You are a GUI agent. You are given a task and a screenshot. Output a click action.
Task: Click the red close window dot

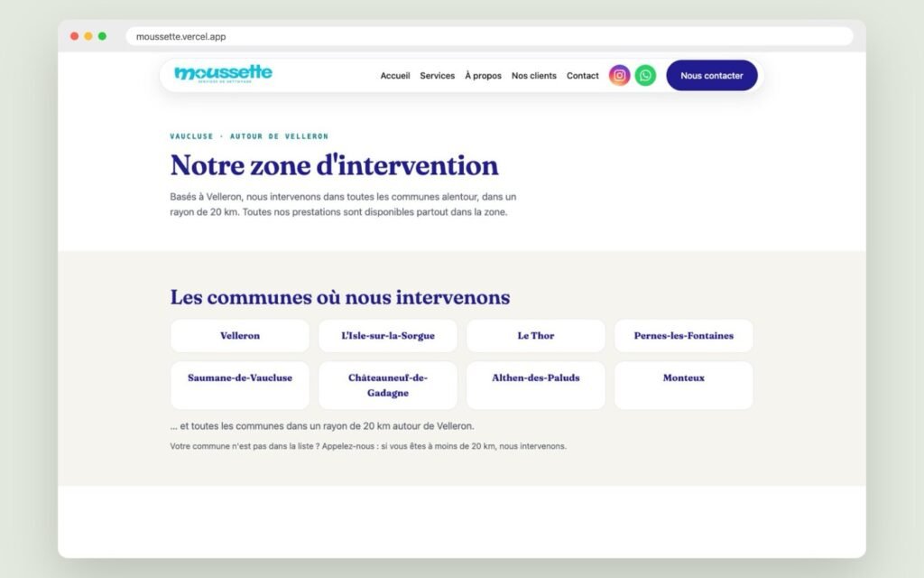coord(74,36)
